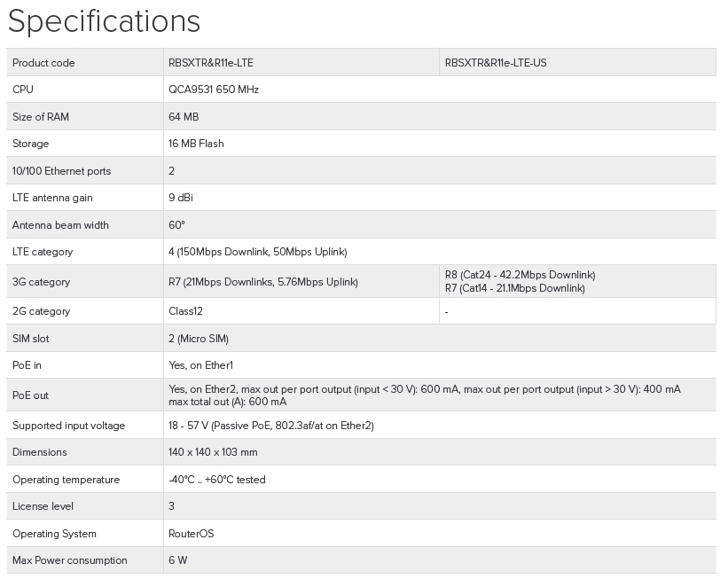Image resolution: width=728 pixels, height=579 pixels.
Task: Click the Specifications heading
Action: coord(104,21)
